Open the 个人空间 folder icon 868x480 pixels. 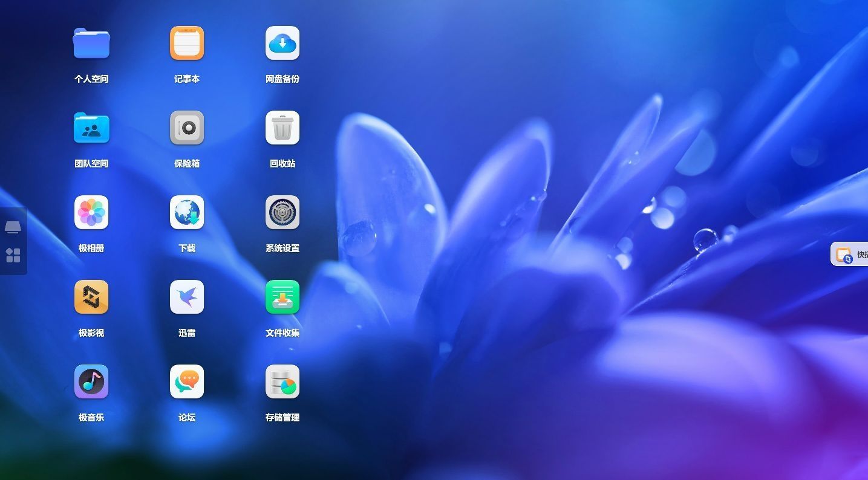coord(91,43)
